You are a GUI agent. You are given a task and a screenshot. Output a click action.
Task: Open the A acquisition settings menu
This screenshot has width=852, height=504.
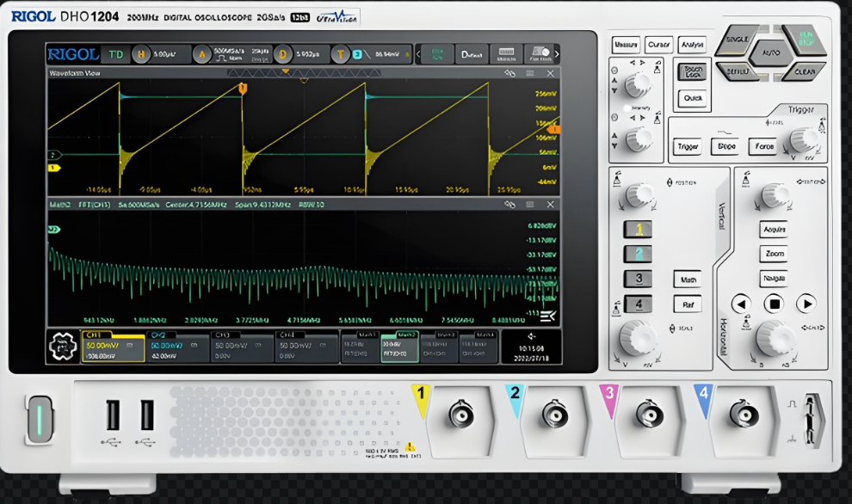point(201,54)
